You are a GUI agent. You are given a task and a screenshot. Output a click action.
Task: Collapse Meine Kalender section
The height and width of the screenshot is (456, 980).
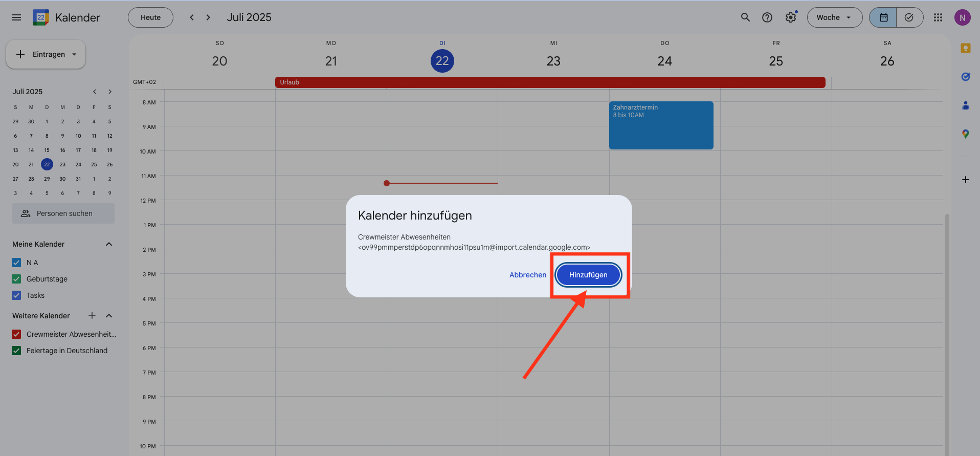pyautogui.click(x=109, y=244)
